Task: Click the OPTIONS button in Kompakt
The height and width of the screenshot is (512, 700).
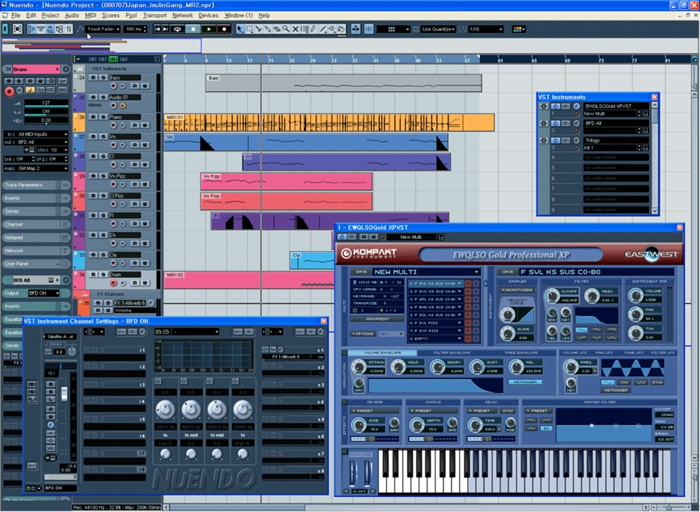Action: [x=363, y=334]
